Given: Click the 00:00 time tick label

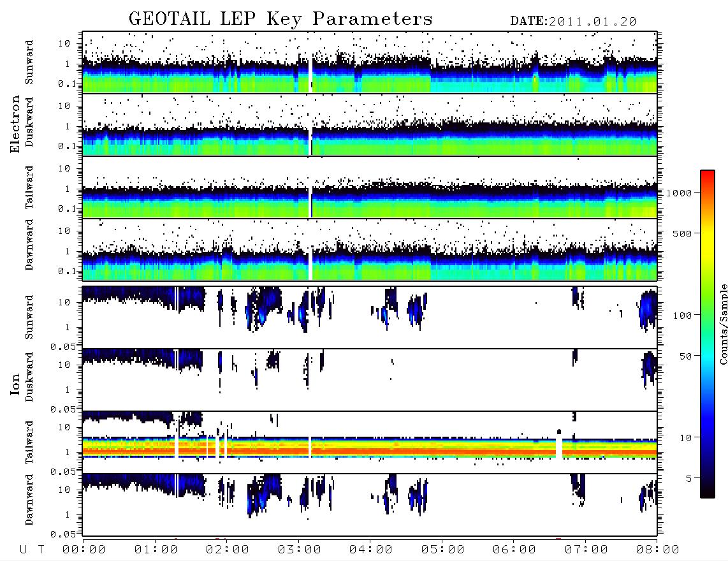Looking at the screenshot, I should pos(84,550).
